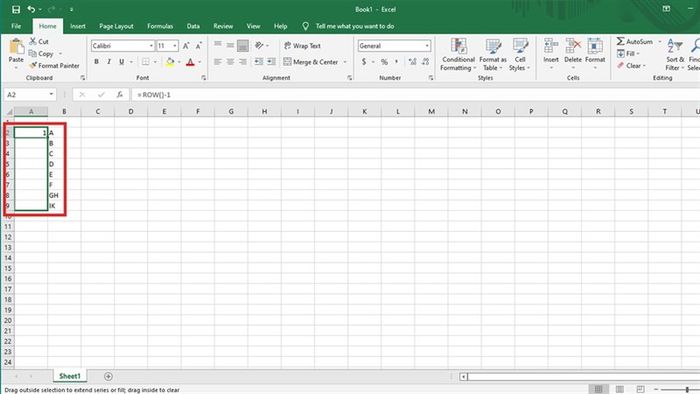Add a new sheet with the plus icon
700x394 pixels.
[x=108, y=377]
